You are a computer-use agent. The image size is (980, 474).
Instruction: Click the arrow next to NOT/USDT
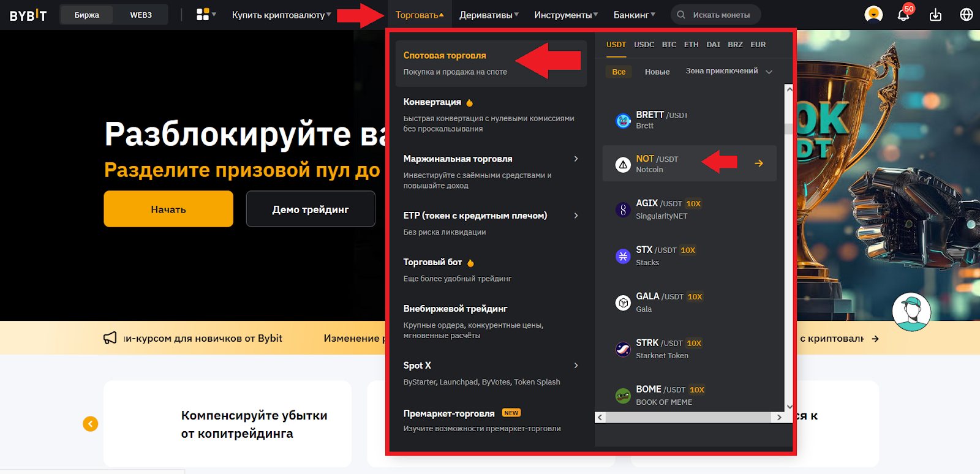(759, 164)
